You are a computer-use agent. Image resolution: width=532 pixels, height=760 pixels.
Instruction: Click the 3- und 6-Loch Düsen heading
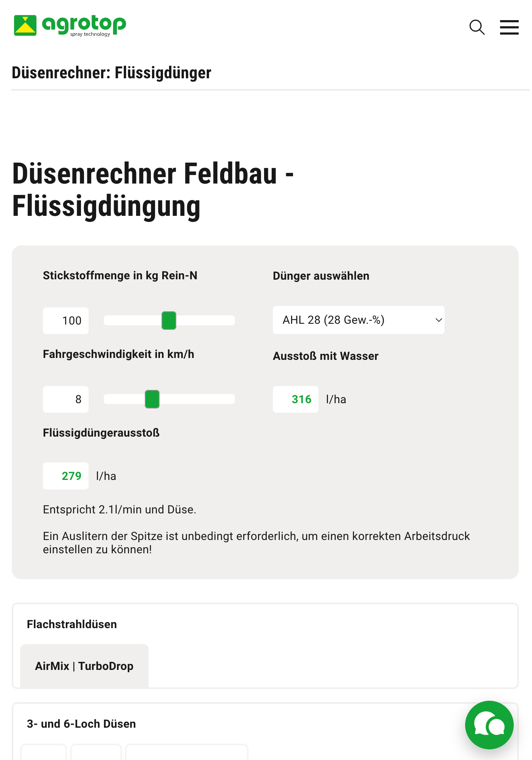(x=81, y=724)
